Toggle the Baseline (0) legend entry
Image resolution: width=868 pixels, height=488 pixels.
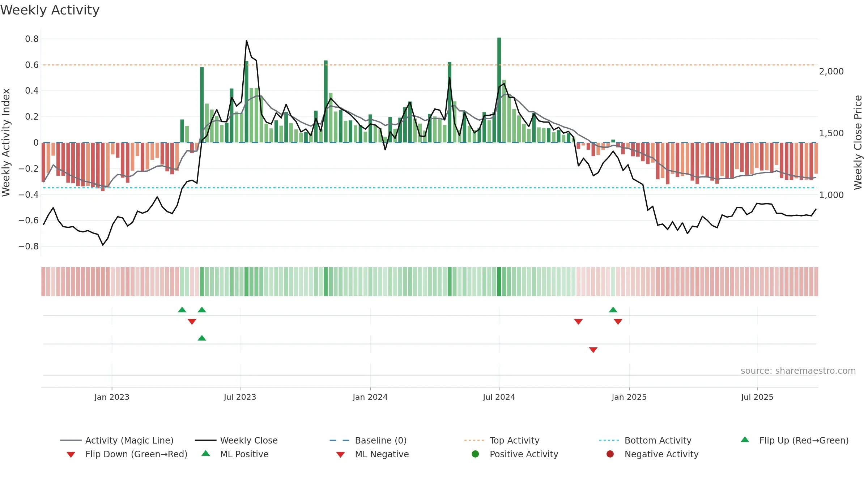click(x=368, y=440)
